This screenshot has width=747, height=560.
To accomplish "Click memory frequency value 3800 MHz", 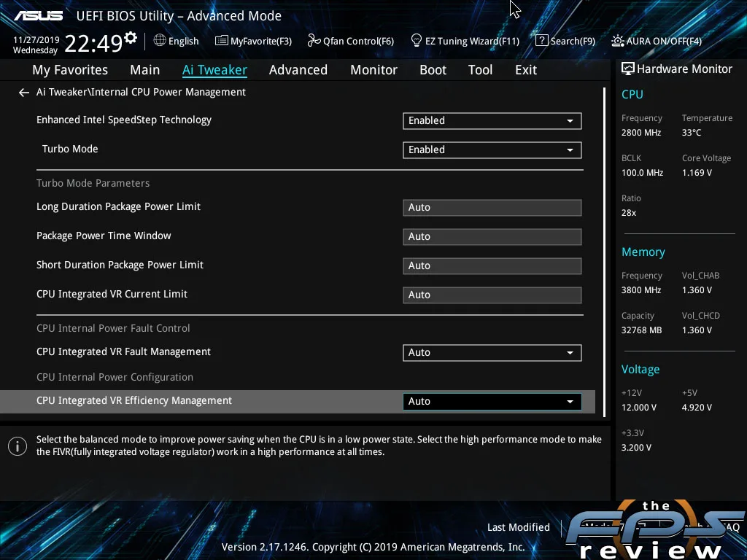I will tap(641, 290).
